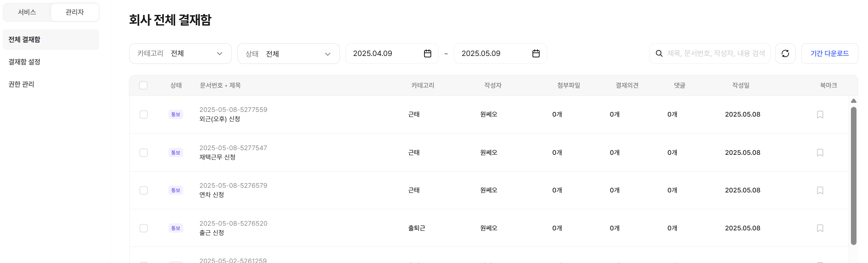Click the end date field 2025.05.09
Image resolution: width=868 pixels, height=263 pixels.
(x=500, y=53)
